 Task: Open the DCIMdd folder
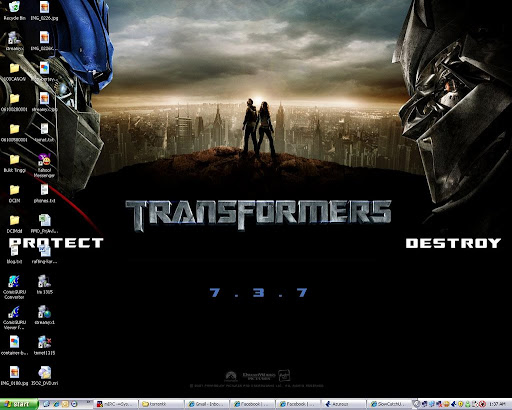coord(14,224)
